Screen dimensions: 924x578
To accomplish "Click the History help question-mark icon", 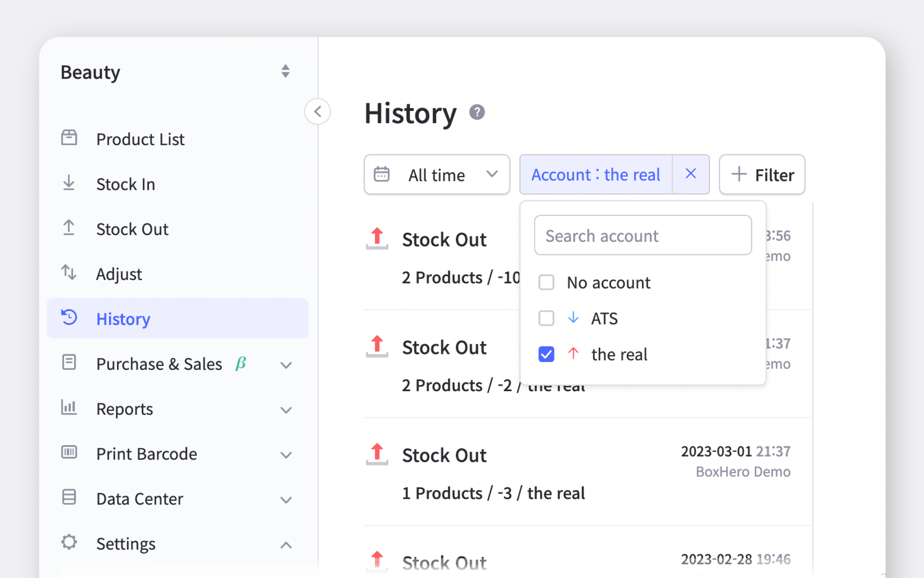I will pos(477,112).
